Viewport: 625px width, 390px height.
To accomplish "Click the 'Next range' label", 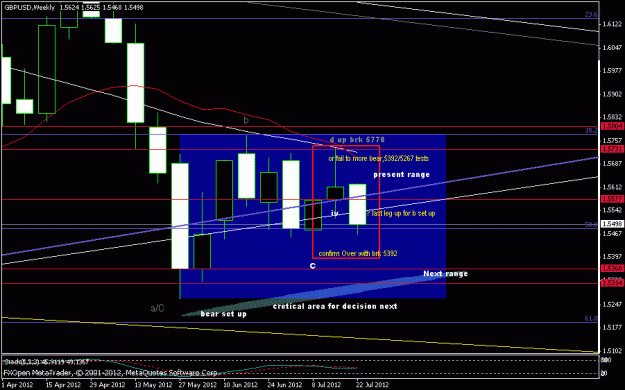I will click(x=445, y=274).
